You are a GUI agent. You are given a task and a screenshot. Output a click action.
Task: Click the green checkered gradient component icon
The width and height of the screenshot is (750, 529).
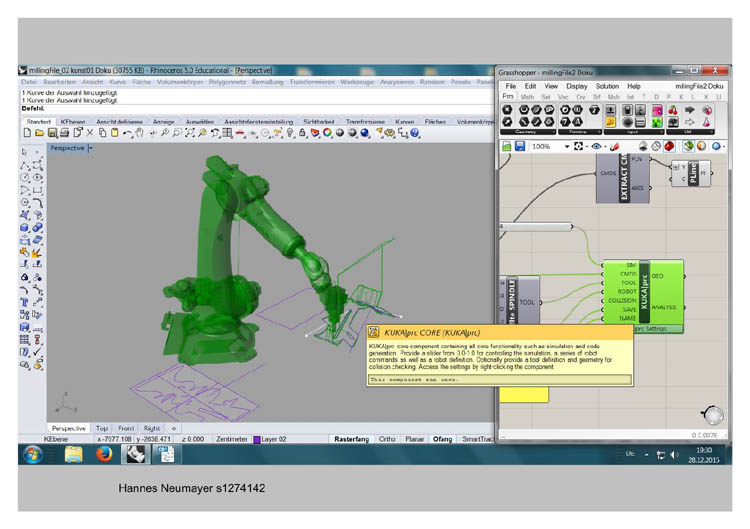click(x=657, y=122)
